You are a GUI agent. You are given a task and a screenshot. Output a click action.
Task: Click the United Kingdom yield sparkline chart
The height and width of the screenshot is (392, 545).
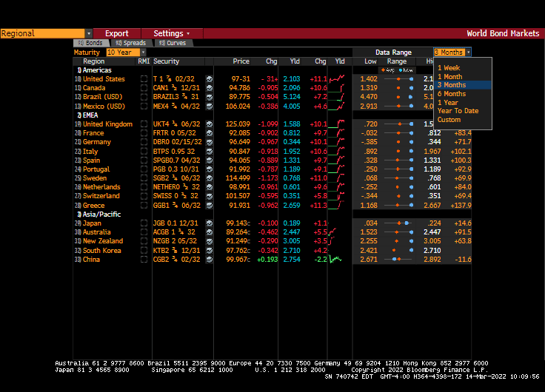pyautogui.click(x=339, y=124)
